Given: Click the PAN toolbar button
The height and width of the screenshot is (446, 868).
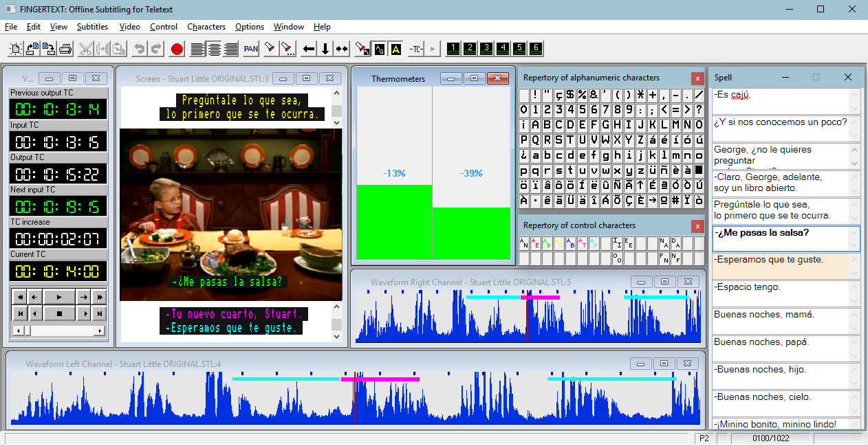Looking at the screenshot, I should coord(251,49).
